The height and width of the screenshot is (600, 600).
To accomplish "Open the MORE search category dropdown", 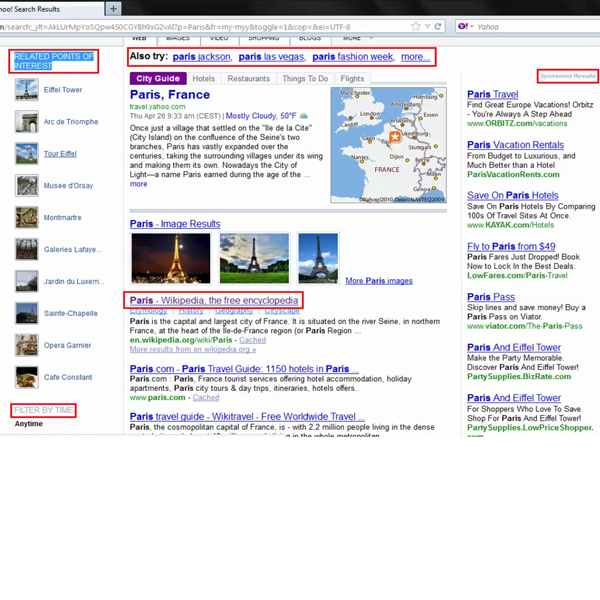I will click(x=356, y=38).
